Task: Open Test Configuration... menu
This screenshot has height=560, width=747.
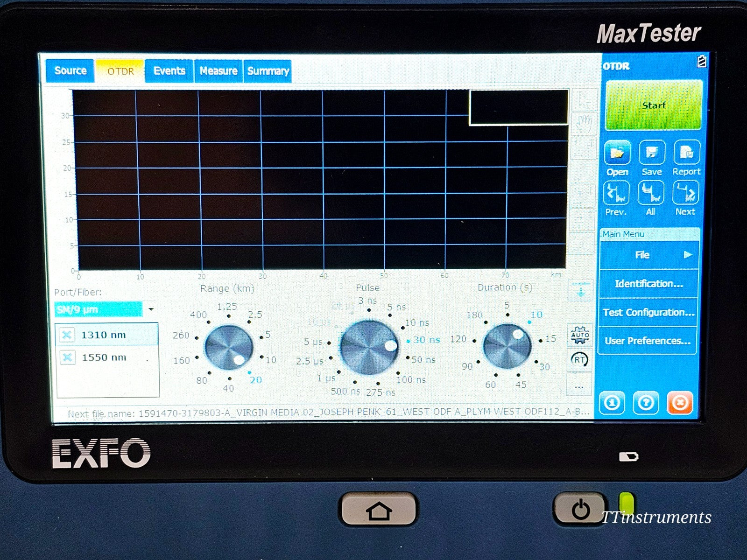Action: (x=648, y=312)
